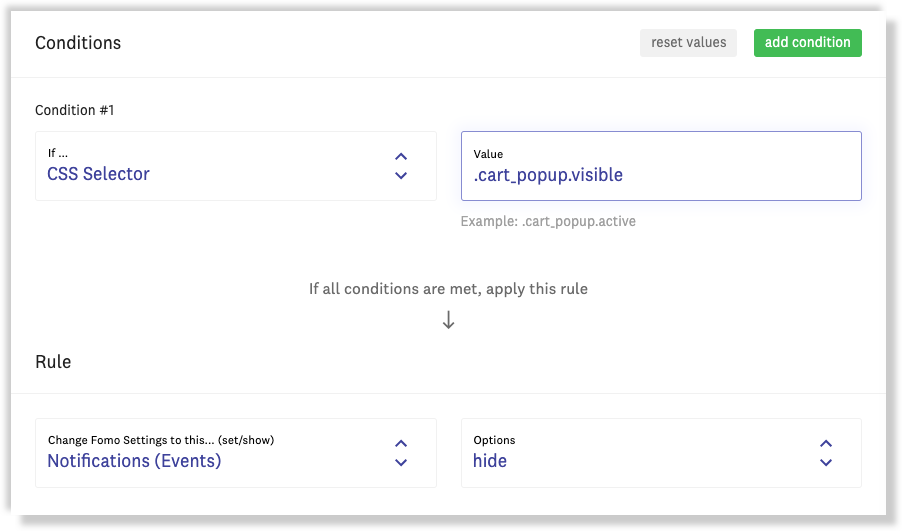Click the down chevron beside Notifications (Events)
The width and height of the screenshot is (902, 531).
(x=401, y=463)
